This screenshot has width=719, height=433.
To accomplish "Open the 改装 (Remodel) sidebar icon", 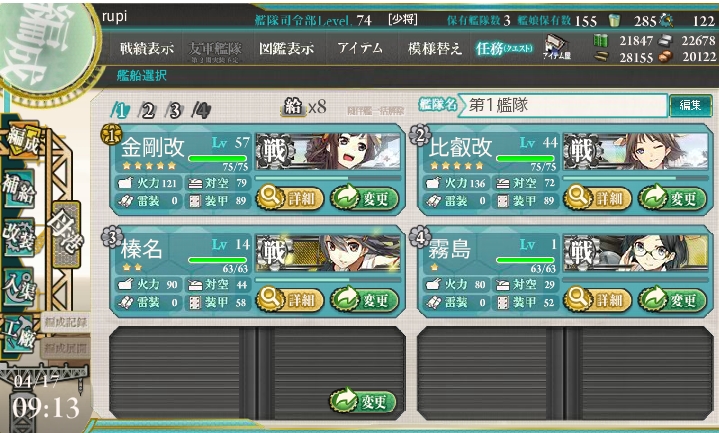I will coord(19,237).
